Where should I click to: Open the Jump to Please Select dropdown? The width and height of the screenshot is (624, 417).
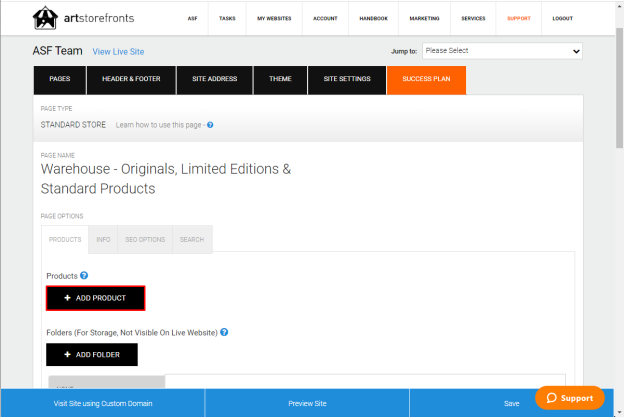coord(502,51)
